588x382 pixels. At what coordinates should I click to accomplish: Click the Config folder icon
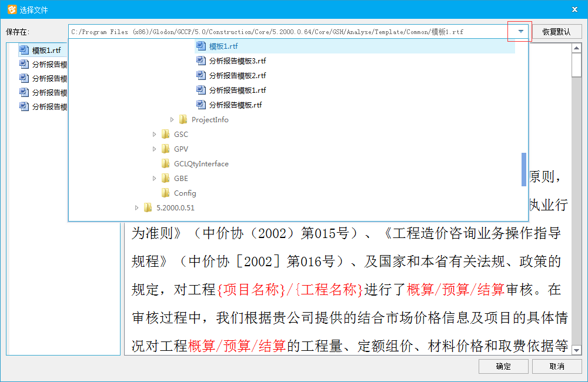[166, 193]
